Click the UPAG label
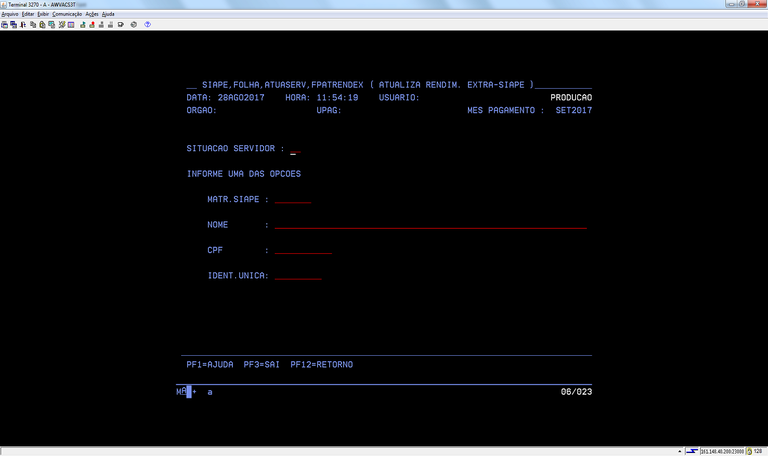Viewport: 768px width, 456px height. (x=329, y=110)
